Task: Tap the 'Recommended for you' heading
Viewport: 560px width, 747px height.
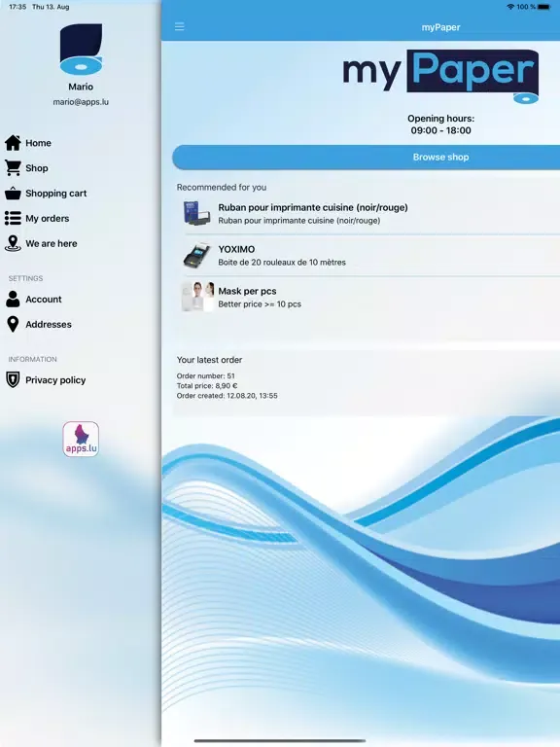Action: coord(222,187)
